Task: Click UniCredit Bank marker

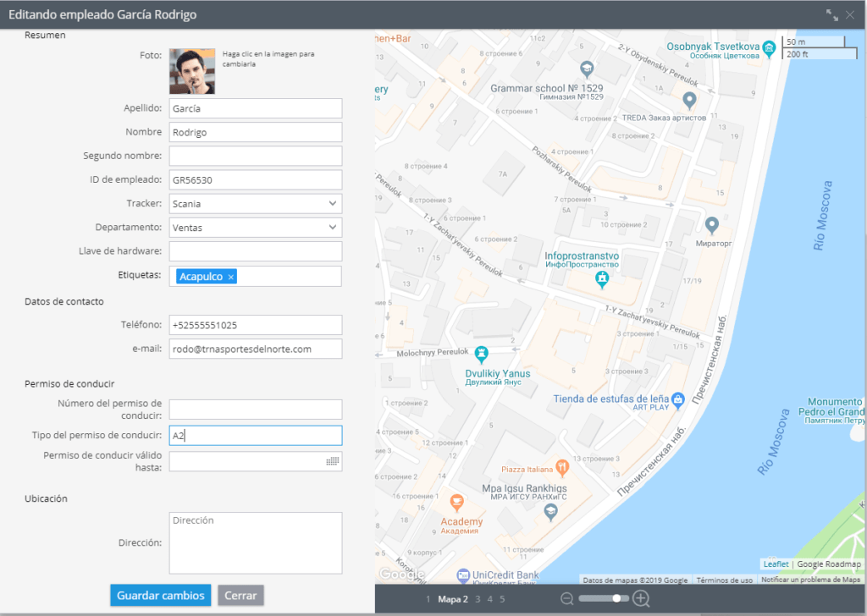Action: coord(463,575)
